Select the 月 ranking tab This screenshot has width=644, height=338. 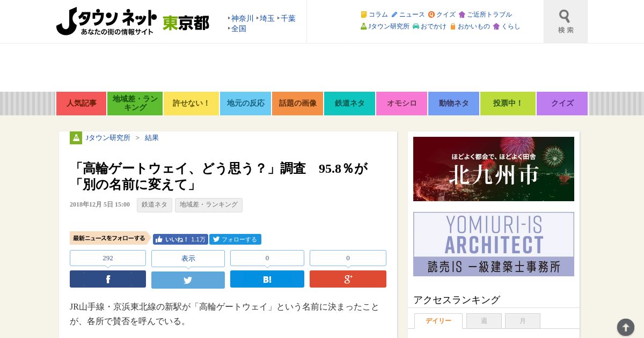click(x=523, y=321)
